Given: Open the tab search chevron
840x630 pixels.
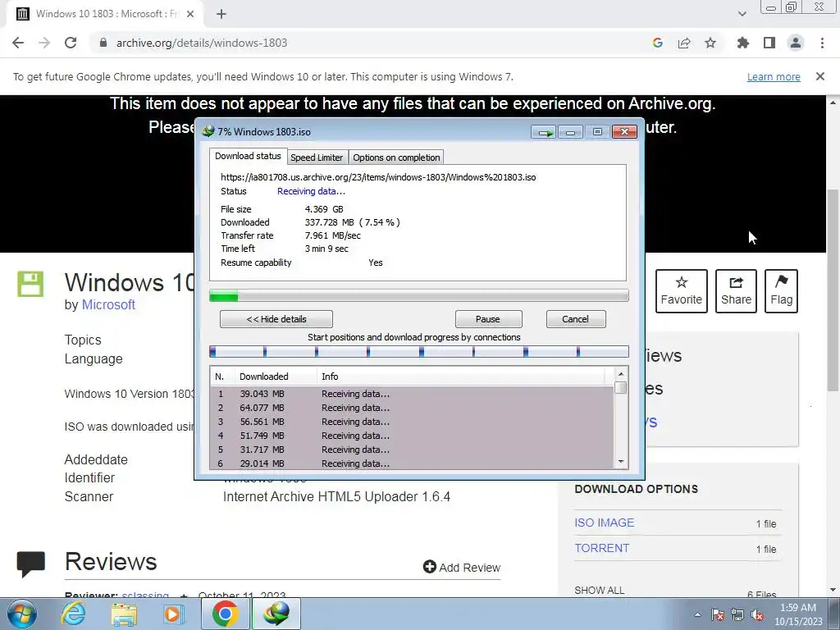Looking at the screenshot, I should click(742, 15).
